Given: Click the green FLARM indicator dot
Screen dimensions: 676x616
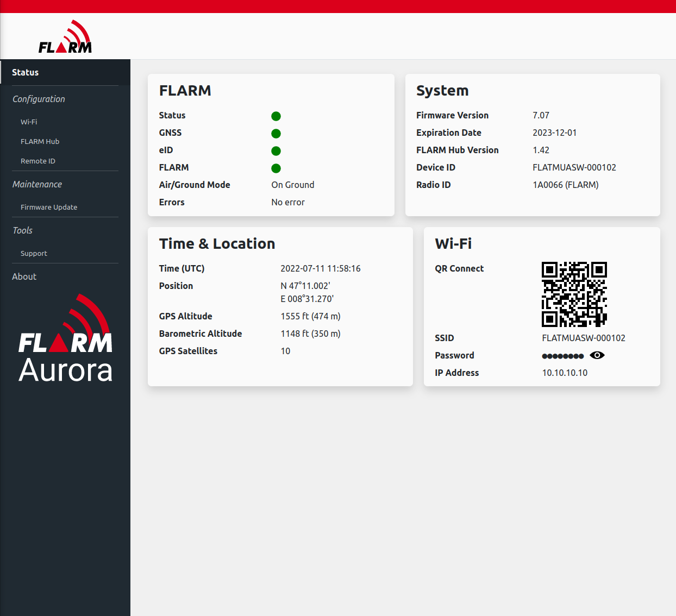Looking at the screenshot, I should (x=276, y=168).
